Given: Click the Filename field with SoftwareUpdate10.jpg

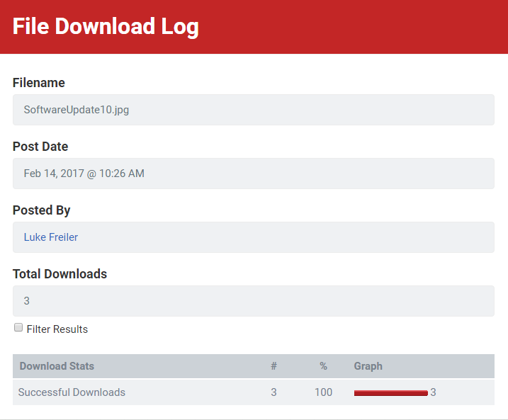Looking at the screenshot, I should click(x=254, y=110).
